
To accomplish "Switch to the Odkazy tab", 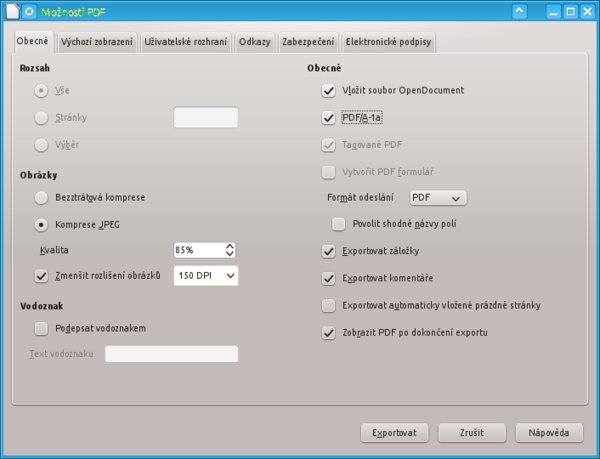I will click(254, 42).
